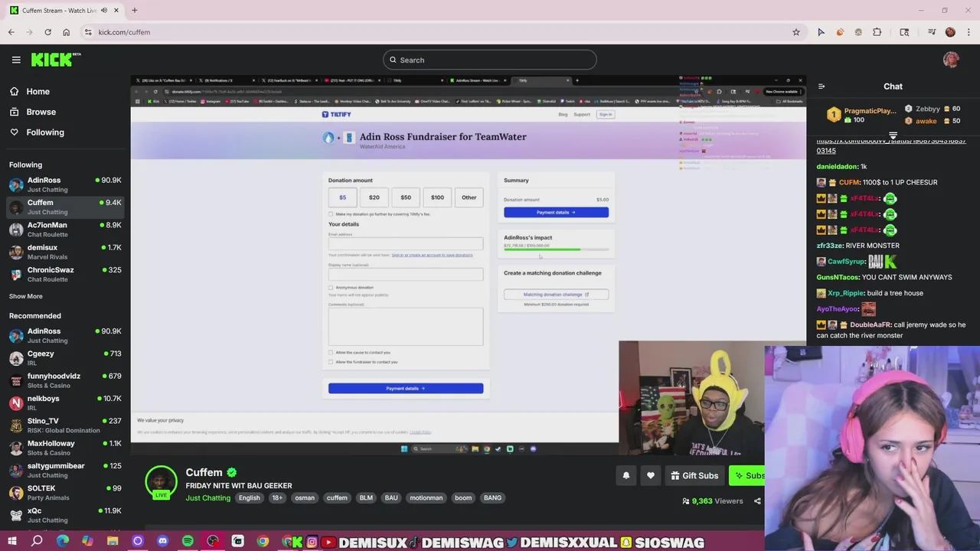Check 'Allow the fundraiser to contact you' in stream
Screen dimensions: 980x551
pyautogui.click(x=331, y=362)
